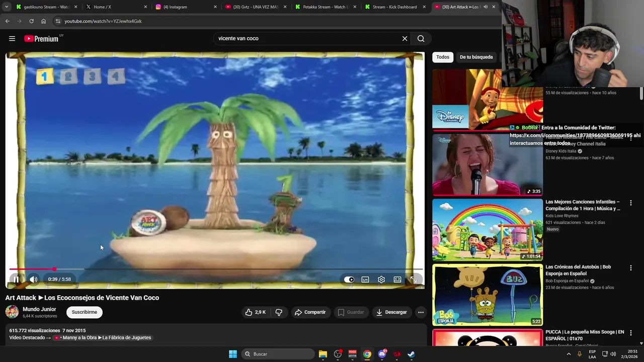View site info icon in address bar
Viewport: 644px width, 362px height.
58,21
